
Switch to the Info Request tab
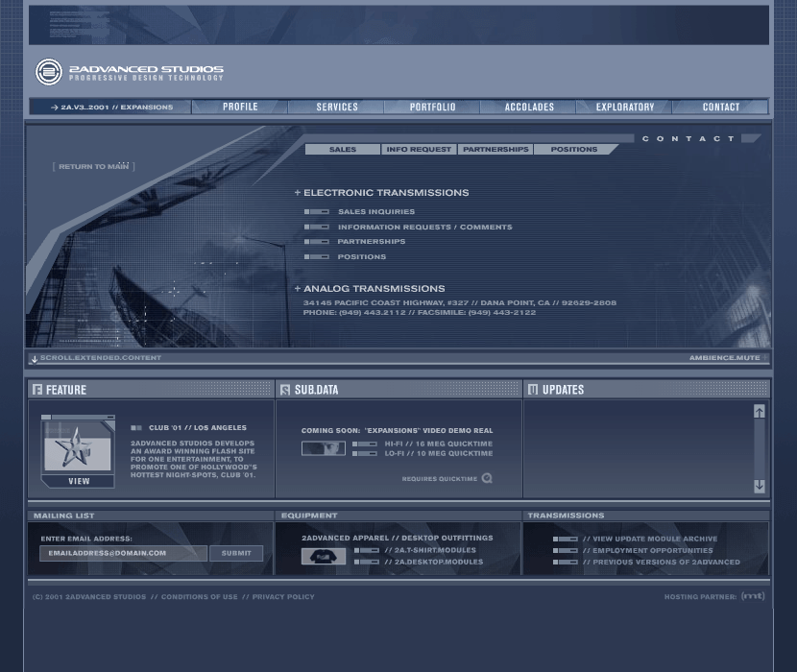(x=419, y=150)
